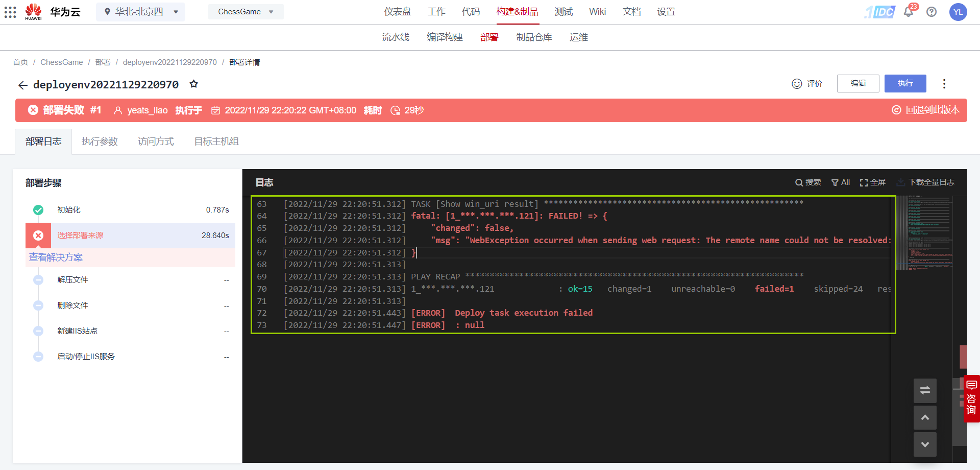Select the 删除文件 step
The width and height of the screenshot is (980, 470).
pyautogui.click(x=130, y=306)
